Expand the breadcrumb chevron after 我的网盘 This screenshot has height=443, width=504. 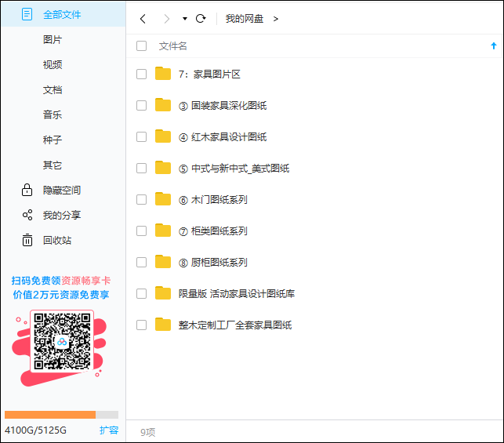coord(275,19)
